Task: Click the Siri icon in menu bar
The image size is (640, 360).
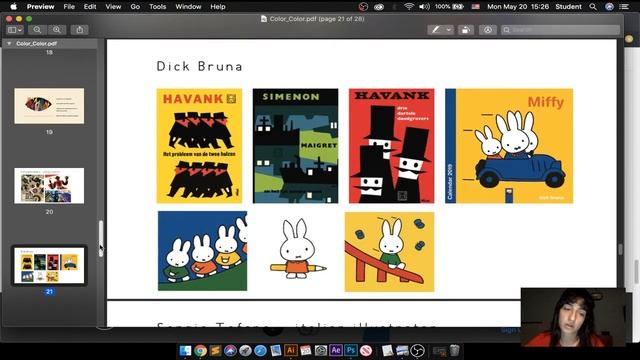Action: click(x=609, y=7)
